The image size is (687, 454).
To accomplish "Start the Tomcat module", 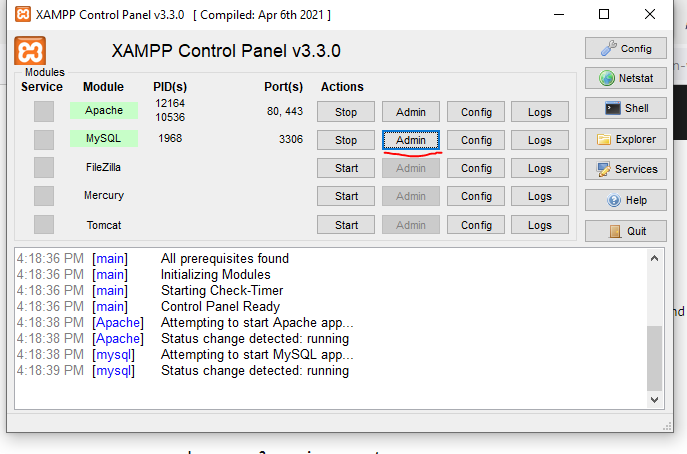I will (x=346, y=225).
